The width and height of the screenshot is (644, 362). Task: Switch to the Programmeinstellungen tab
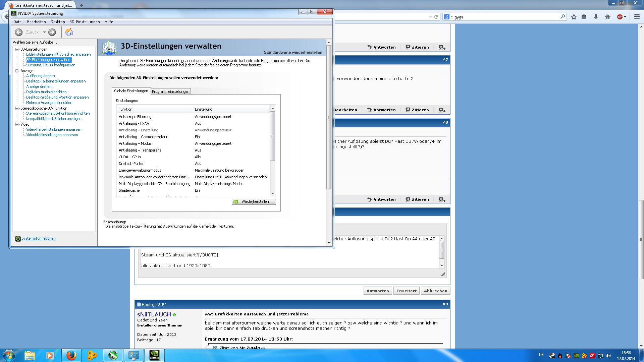[x=170, y=92]
